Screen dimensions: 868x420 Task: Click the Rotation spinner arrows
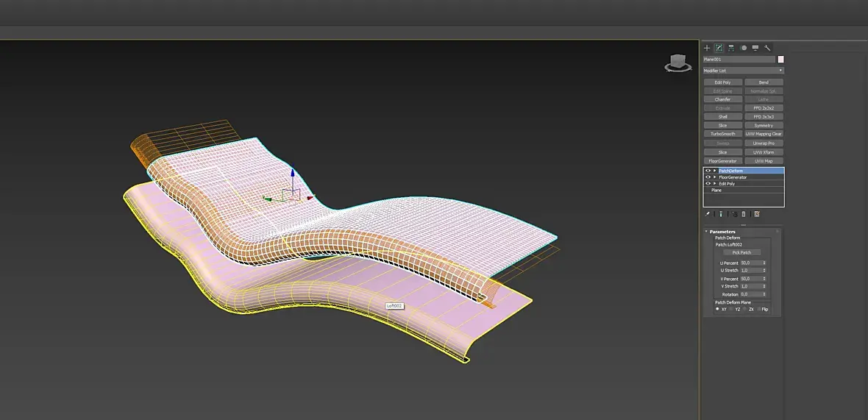(764, 294)
